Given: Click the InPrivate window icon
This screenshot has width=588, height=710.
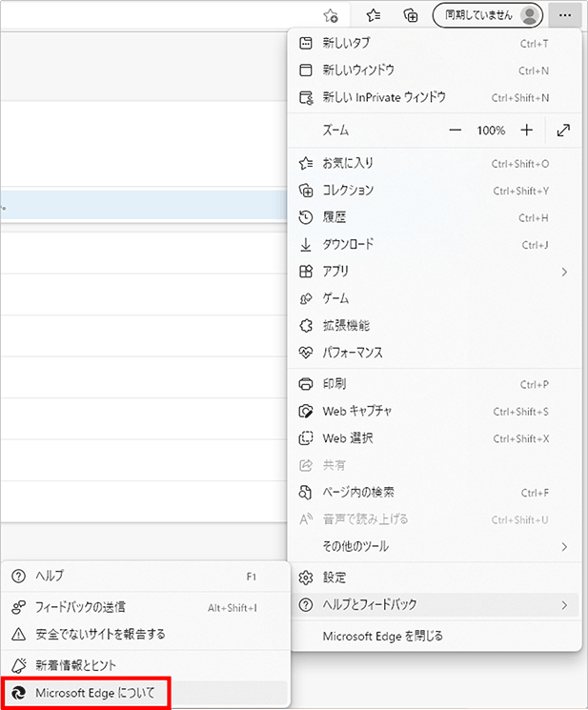Looking at the screenshot, I should (306, 97).
